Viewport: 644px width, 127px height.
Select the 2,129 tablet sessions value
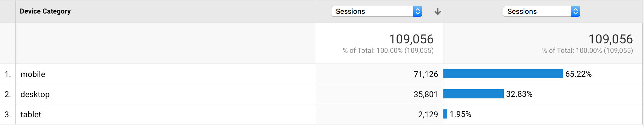(428, 114)
